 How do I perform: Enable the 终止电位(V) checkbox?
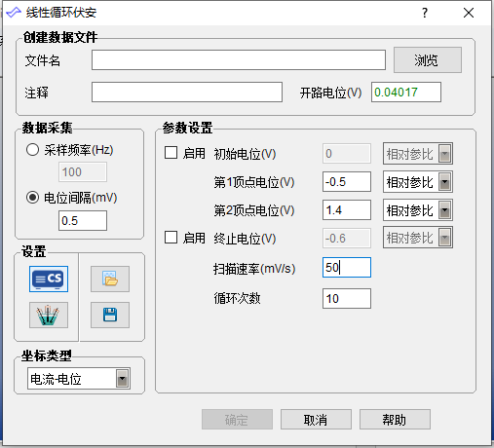[171, 238]
